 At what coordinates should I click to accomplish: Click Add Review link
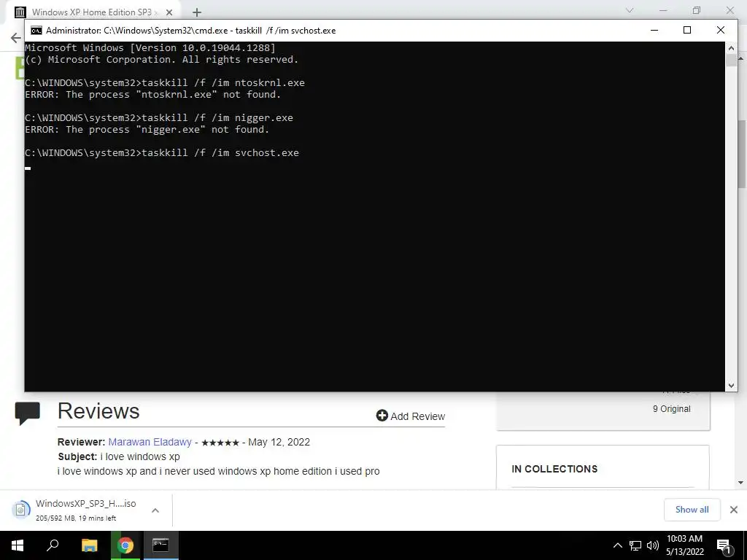point(411,416)
